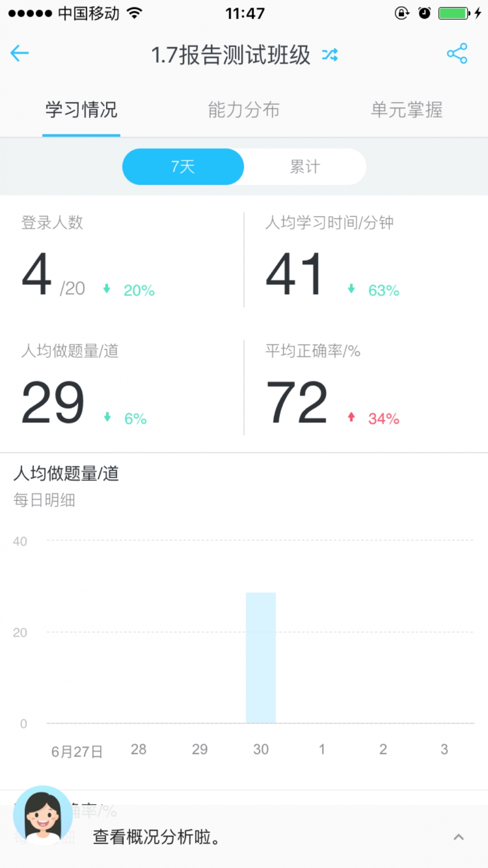
Task: Tap the 人均做题量 value 29
Action: pyautogui.click(x=53, y=402)
